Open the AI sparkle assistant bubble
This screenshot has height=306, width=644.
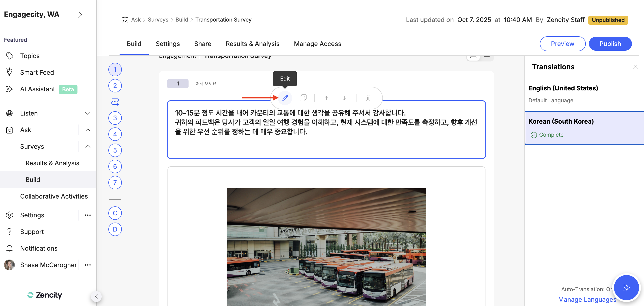[626, 287]
